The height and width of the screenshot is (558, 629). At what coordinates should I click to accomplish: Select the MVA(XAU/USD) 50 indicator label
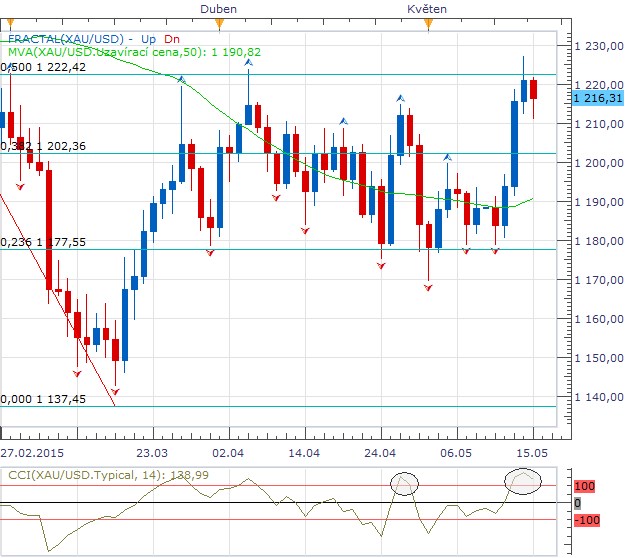134,52
